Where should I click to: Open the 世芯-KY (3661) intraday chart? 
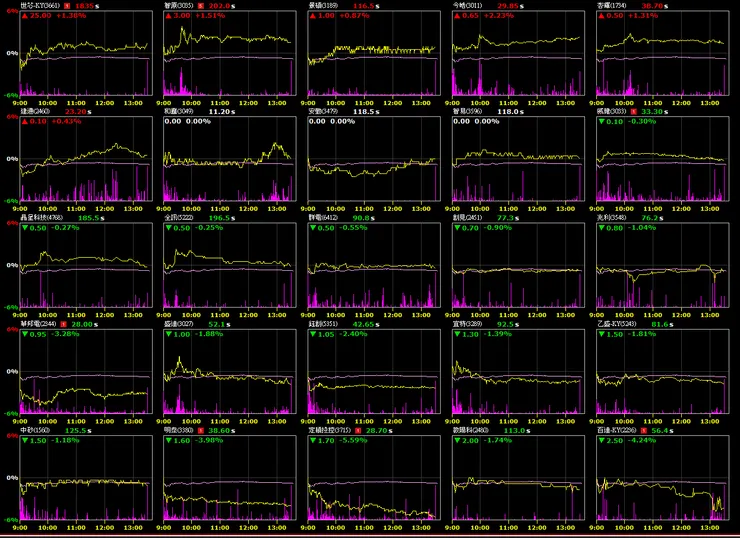coord(86,53)
